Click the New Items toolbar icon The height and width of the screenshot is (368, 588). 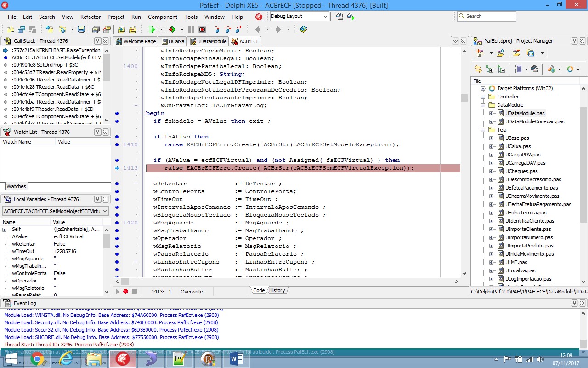click(x=50, y=29)
